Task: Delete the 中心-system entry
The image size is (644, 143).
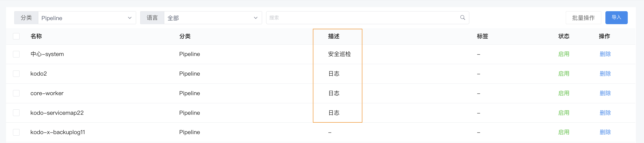Action: (x=605, y=54)
